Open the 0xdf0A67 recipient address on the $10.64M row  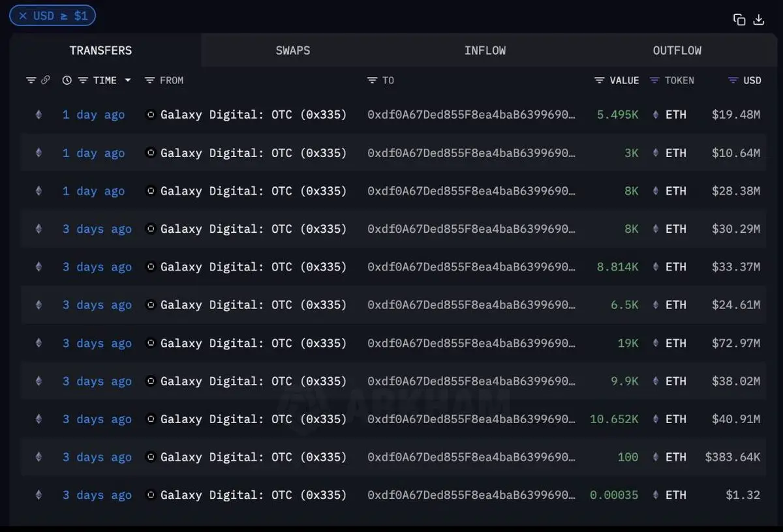(472, 153)
